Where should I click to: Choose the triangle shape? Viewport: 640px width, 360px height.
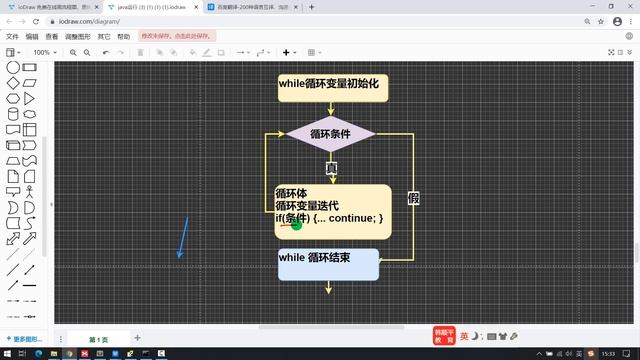[29, 99]
